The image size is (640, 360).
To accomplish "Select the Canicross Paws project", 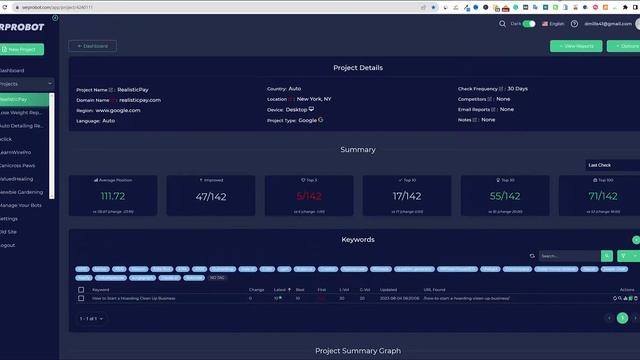I will 18,166.
